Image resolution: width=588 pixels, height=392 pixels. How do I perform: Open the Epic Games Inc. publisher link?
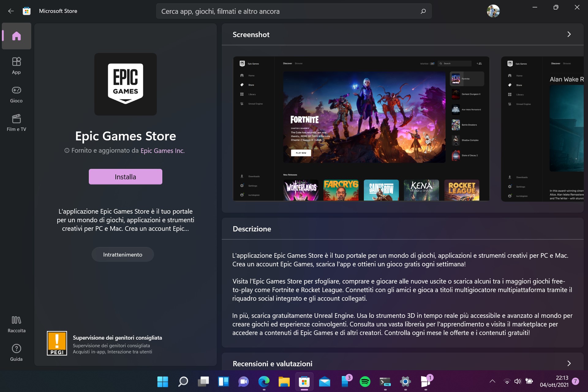coord(162,150)
